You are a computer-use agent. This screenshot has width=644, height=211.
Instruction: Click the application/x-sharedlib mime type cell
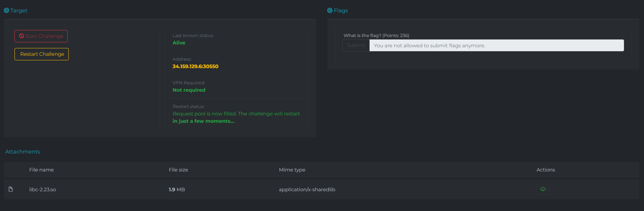pos(307,189)
